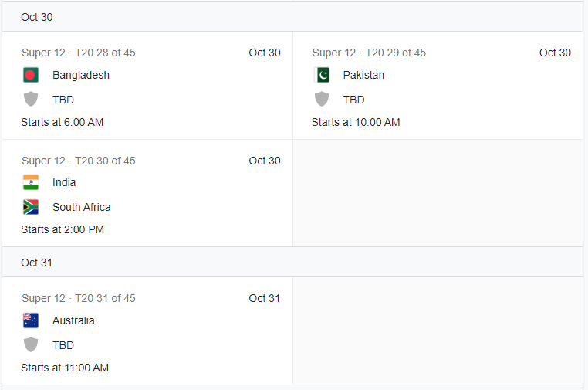Click the Australia flag icon
The height and width of the screenshot is (390, 588).
coord(31,320)
